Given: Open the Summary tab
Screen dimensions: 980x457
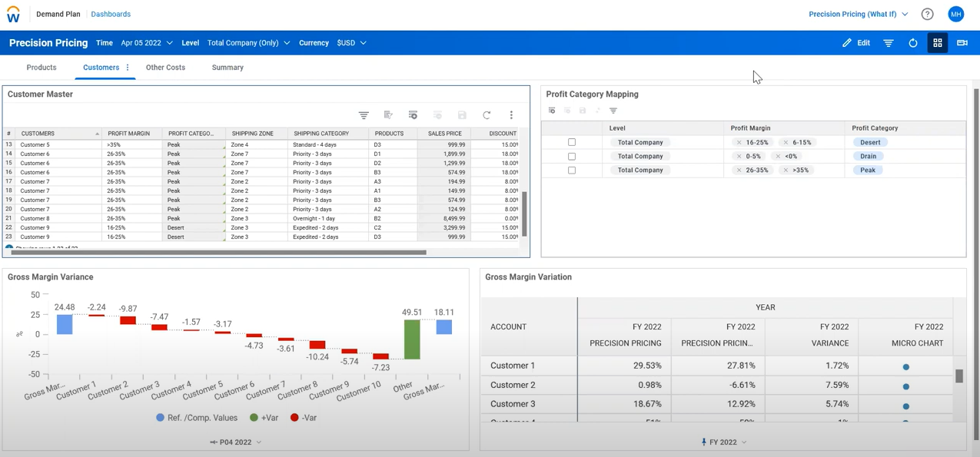Looking at the screenshot, I should (227, 68).
